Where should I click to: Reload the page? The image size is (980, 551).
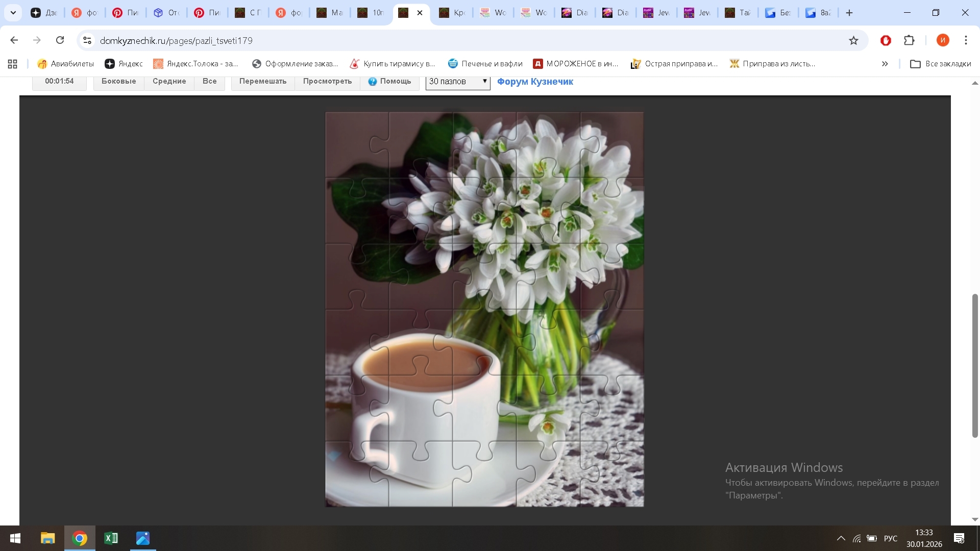60,40
